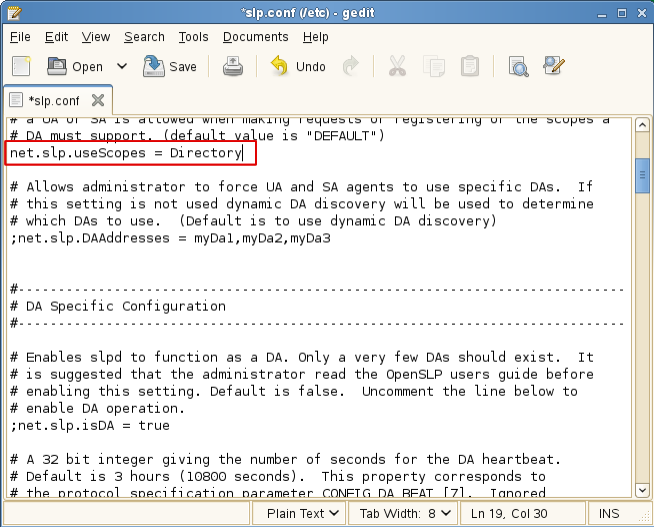Undo the last edit
Viewport: 654px width, 527px height.
coord(298,66)
